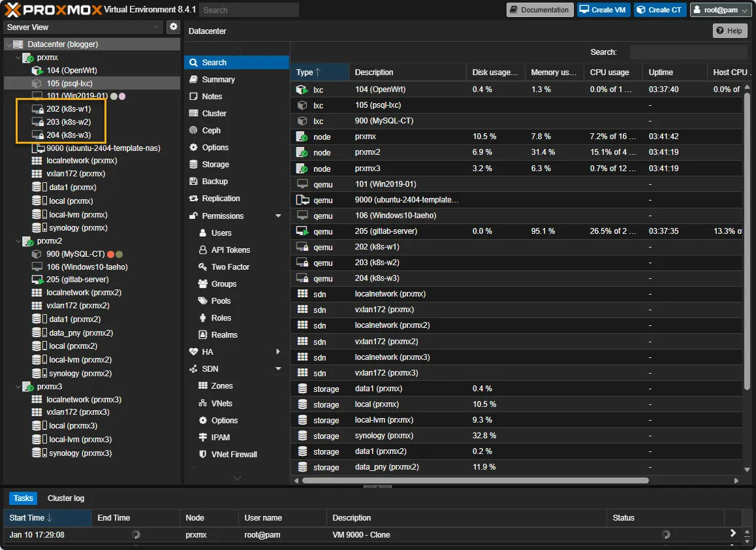Click the Create CT button
The height and width of the screenshot is (550, 756).
pos(659,10)
